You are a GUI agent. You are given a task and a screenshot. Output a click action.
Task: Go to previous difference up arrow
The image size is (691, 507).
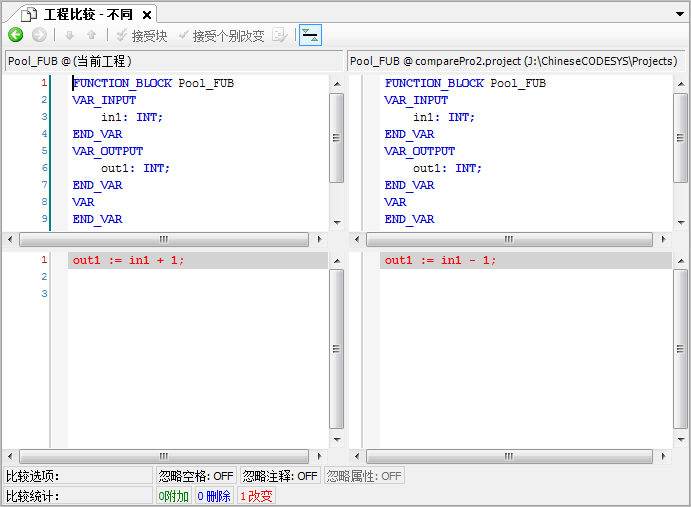click(91, 35)
